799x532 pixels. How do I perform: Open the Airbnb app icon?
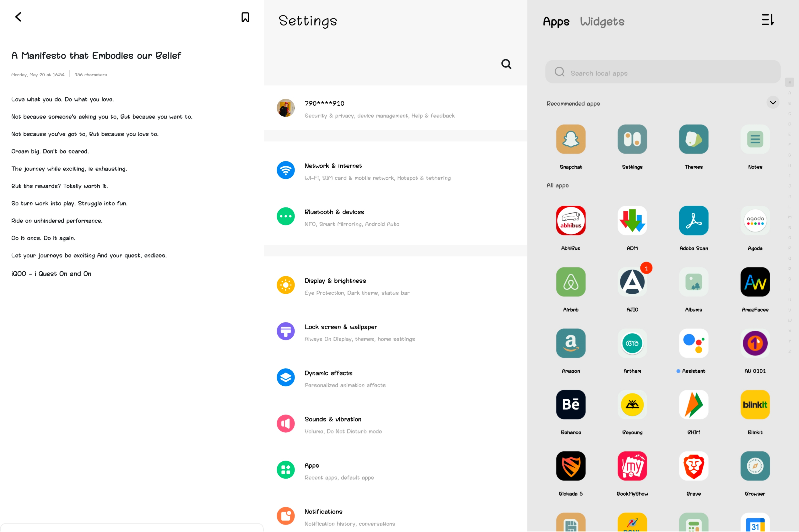(570, 282)
